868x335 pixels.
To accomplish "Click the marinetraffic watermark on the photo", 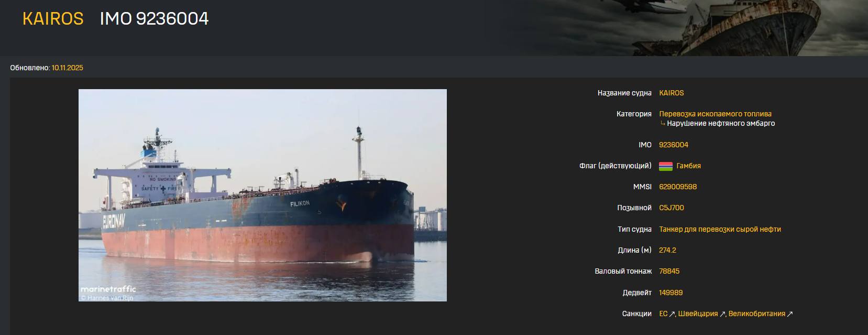I will pyautogui.click(x=108, y=289).
